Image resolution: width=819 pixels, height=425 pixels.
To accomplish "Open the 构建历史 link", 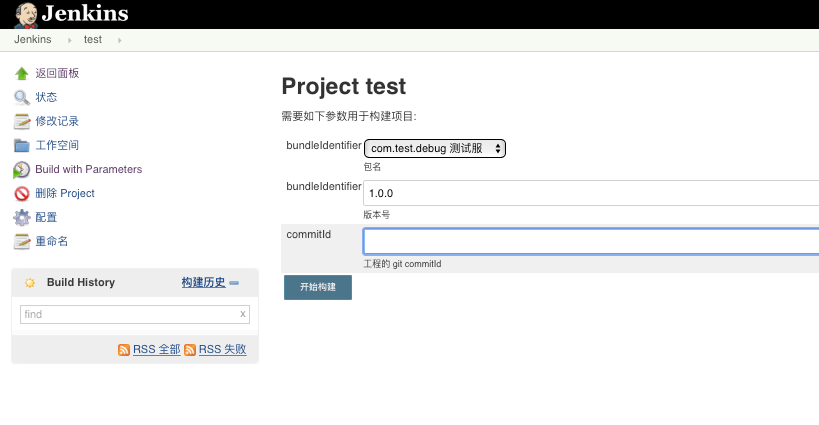I will click(203, 282).
